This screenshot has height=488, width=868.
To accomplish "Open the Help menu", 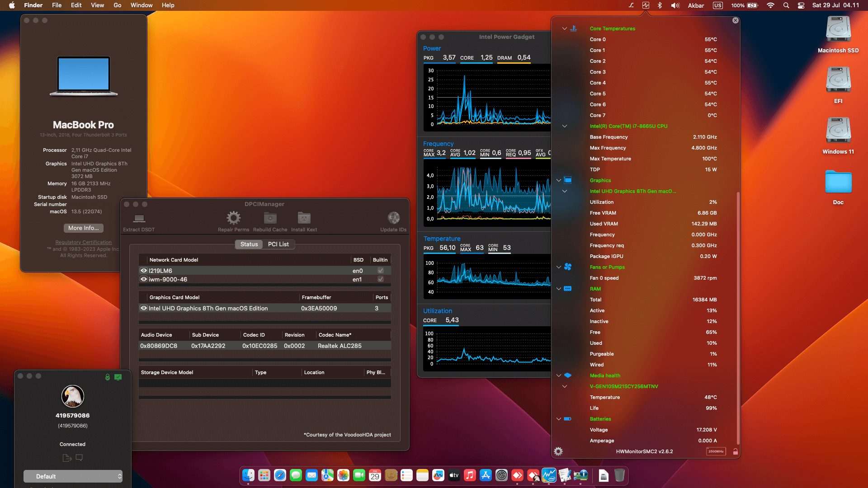I will point(168,5).
